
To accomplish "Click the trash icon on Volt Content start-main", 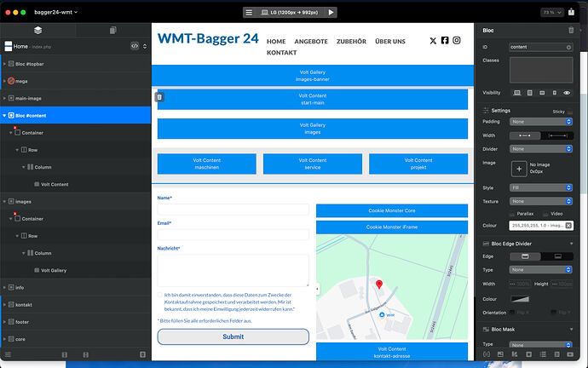I will coord(159,97).
